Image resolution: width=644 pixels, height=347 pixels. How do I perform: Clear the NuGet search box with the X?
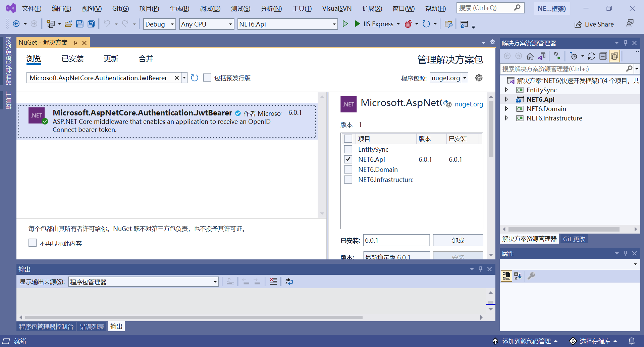[x=177, y=78]
